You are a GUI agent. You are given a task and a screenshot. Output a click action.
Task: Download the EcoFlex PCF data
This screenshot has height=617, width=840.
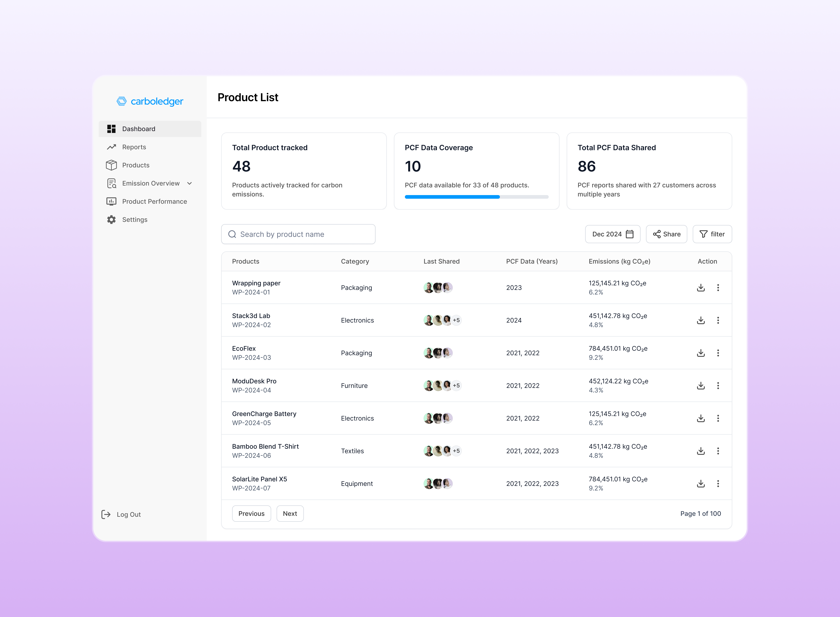(x=701, y=353)
